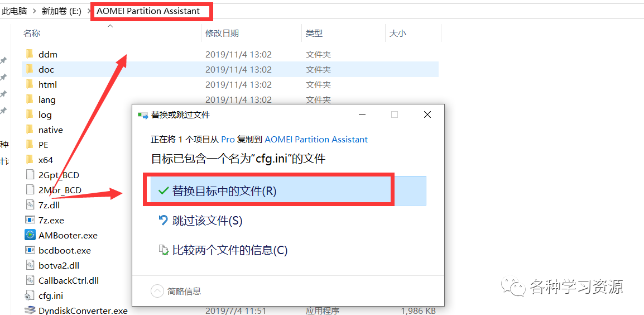Screen dimensions: 644x315
Task: Click the copy dialog title bar icon
Action: click(143, 115)
